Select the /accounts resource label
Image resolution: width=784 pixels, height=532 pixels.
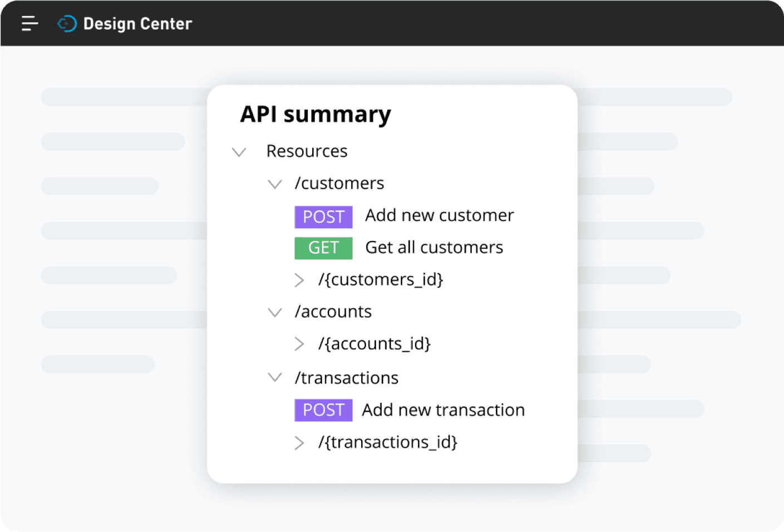pos(333,312)
